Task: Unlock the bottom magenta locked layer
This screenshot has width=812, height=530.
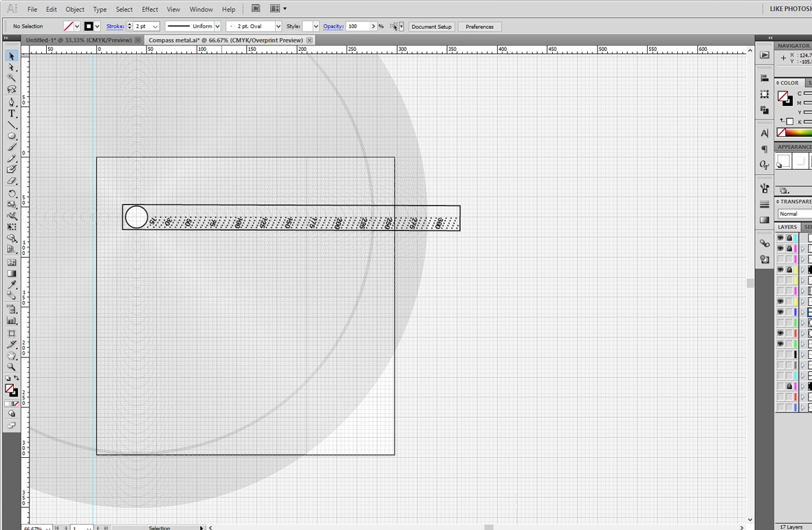Action: [789, 386]
